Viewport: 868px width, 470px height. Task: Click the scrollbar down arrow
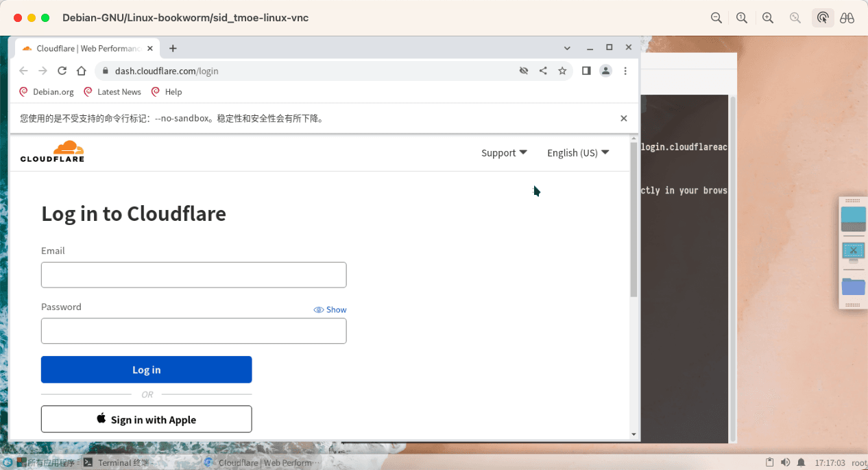(x=634, y=434)
